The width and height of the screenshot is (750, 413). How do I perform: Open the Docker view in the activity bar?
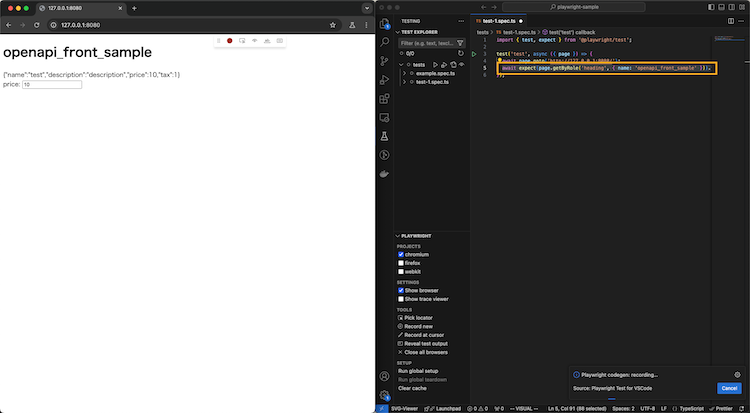(384, 174)
